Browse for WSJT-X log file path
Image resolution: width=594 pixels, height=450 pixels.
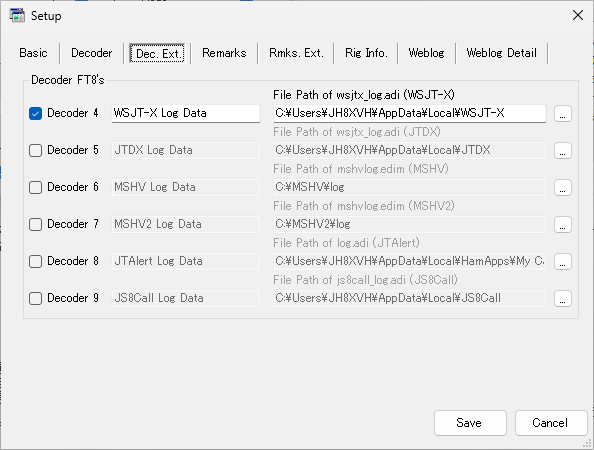563,114
